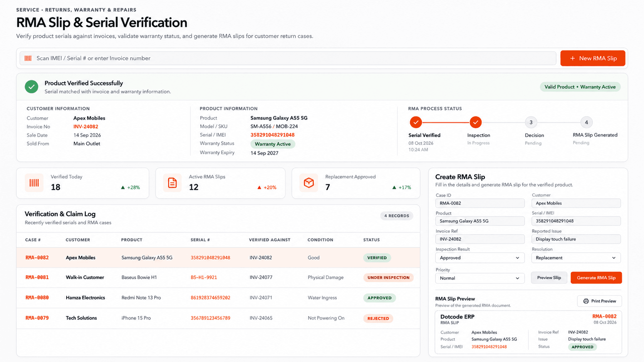Open case RMA-0080 in the claim log
The height and width of the screenshot is (362, 644).
pos(37,298)
